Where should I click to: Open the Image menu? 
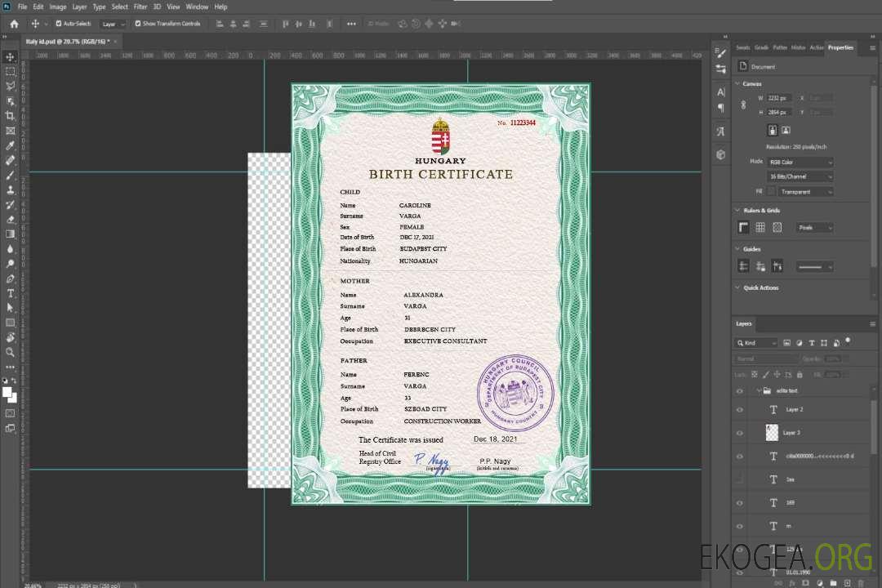point(57,7)
